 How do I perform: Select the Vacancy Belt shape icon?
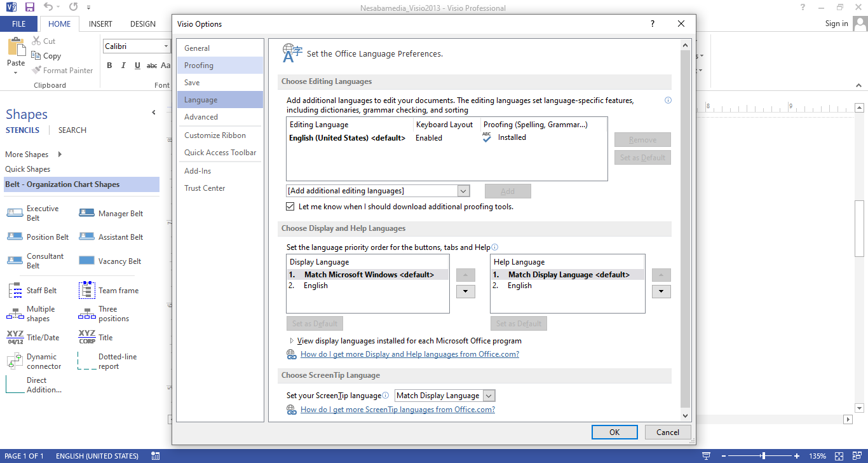[x=86, y=261]
